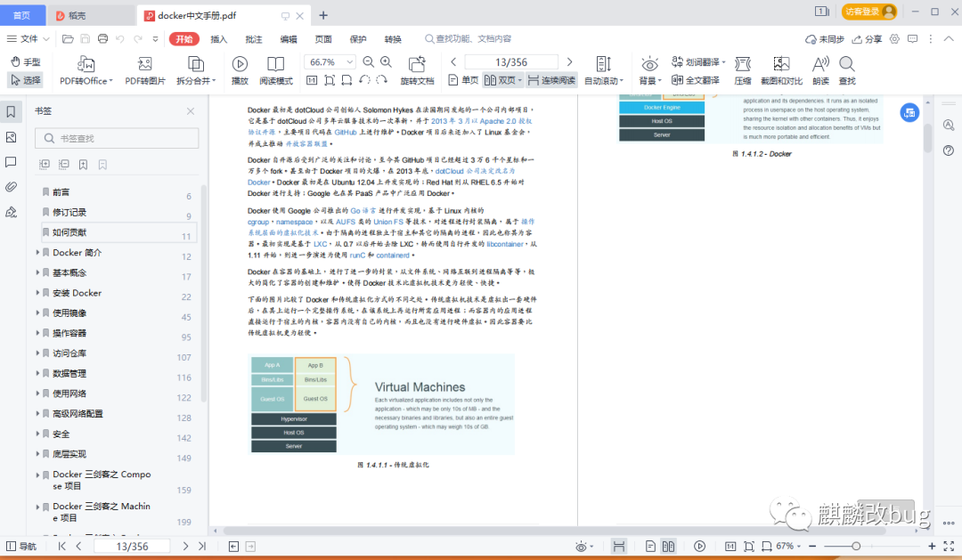Click 全文翻译 full text translation
This screenshot has height=560, width=962.
click(696, 80)
